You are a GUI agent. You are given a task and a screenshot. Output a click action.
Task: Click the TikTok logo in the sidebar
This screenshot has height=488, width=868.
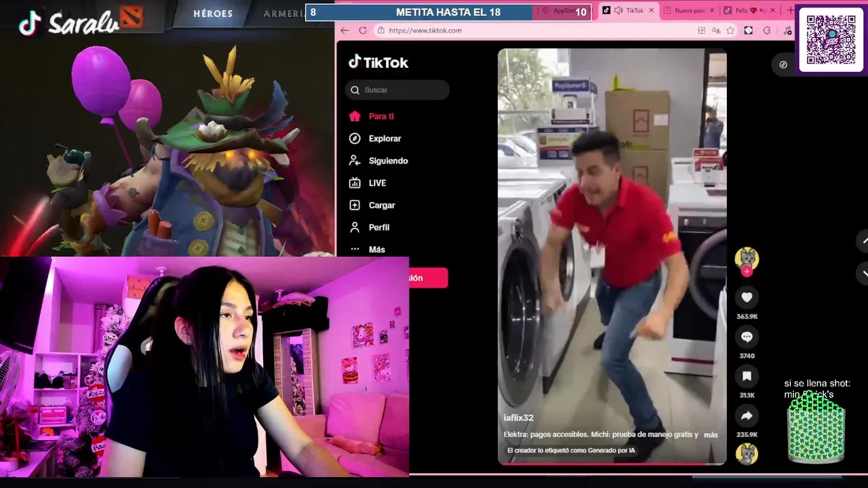pos(378,62)
